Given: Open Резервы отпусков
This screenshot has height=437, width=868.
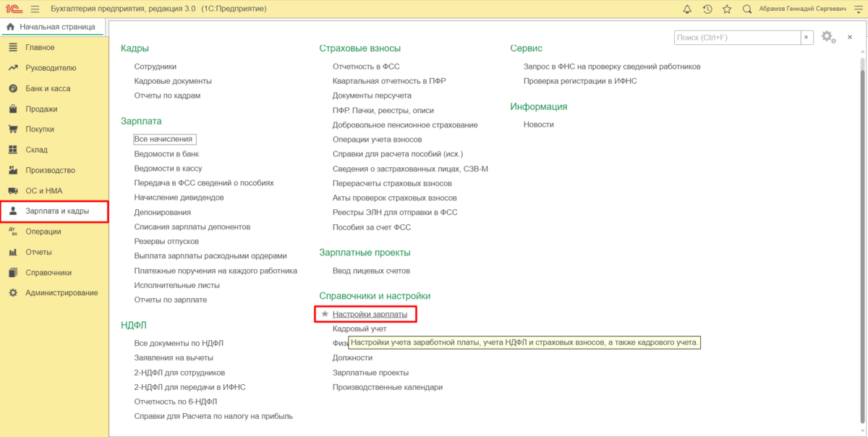Looking at the screenshot, I should click(x=166, y=241).
